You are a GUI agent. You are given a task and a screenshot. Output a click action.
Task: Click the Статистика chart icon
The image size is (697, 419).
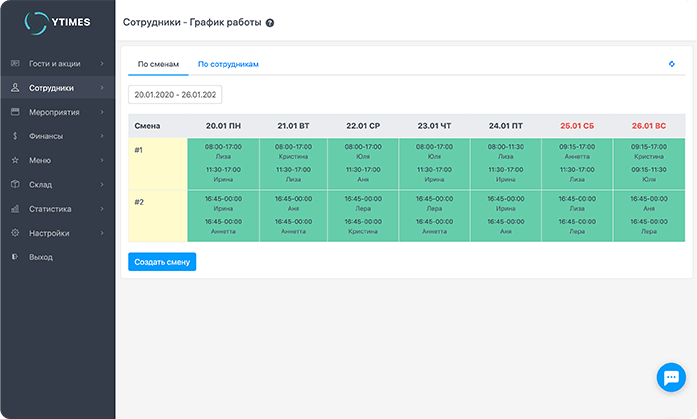(x=15, y=209)
